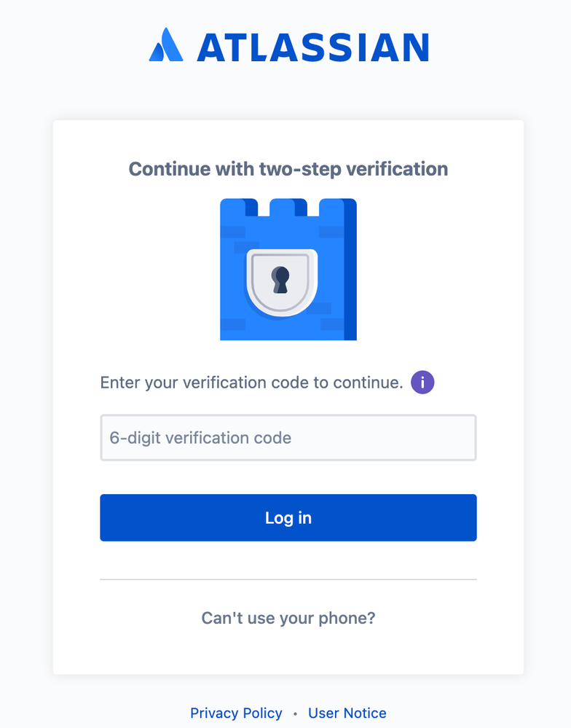The image size is (571, 728).
Task: Click the blue castle tower illustration
Action: (x=288, y=270)
